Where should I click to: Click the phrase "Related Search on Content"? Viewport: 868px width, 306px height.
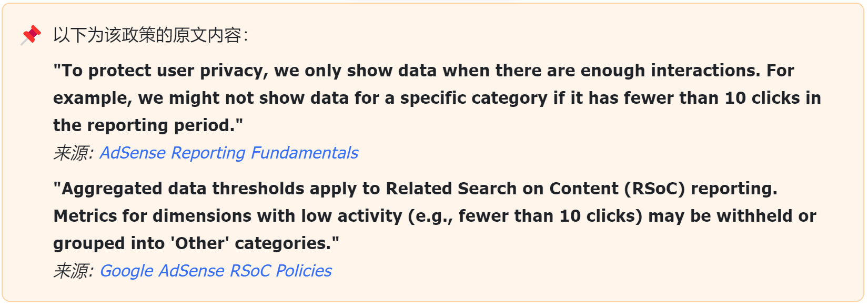tap(502, 189)
